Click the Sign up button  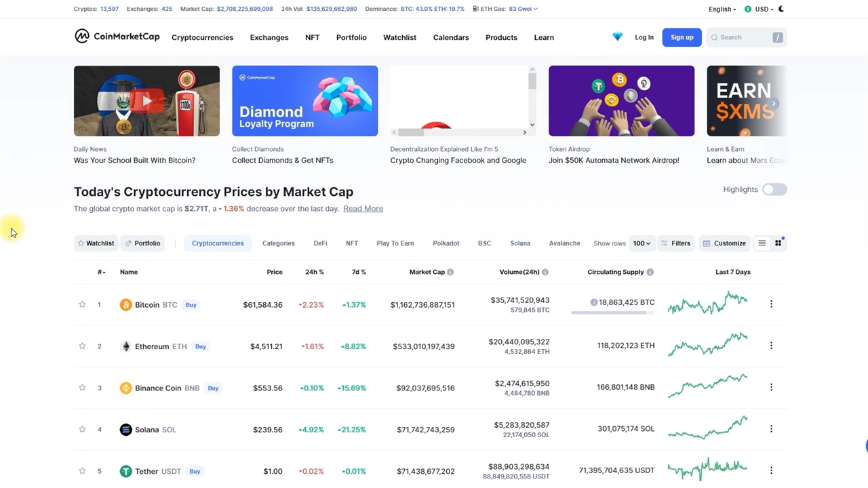(682, 37)
